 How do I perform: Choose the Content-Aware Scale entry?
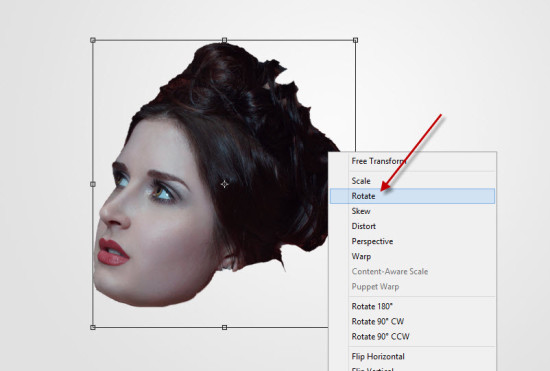(x=412, y=271)
